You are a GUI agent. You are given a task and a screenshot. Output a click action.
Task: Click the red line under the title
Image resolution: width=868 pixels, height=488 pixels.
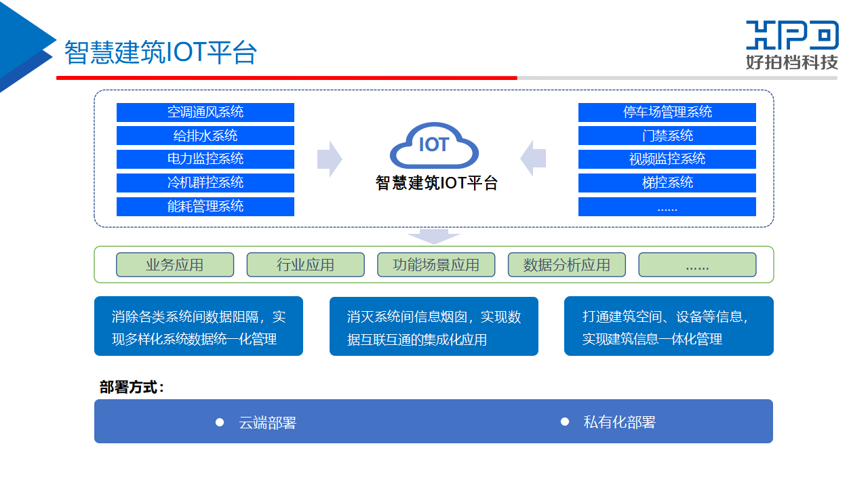pos(286,78)
